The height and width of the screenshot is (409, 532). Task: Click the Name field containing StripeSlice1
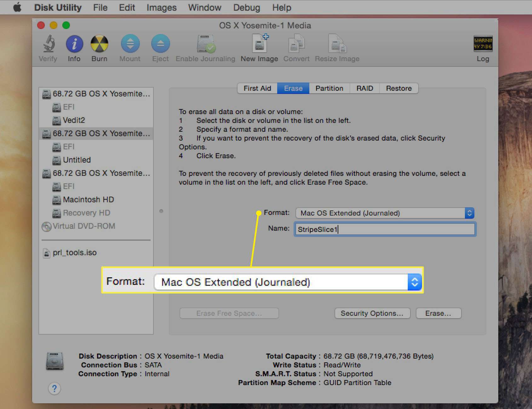click(385, 229)
